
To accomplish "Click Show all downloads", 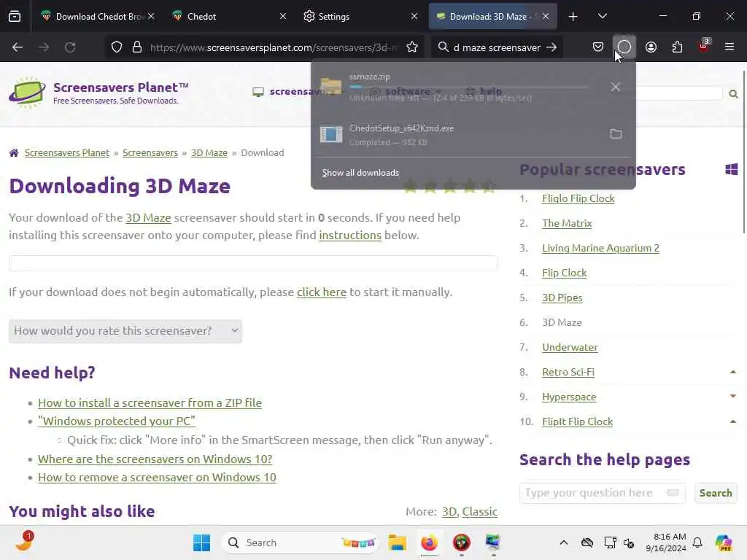I will [x=360, y=173].
